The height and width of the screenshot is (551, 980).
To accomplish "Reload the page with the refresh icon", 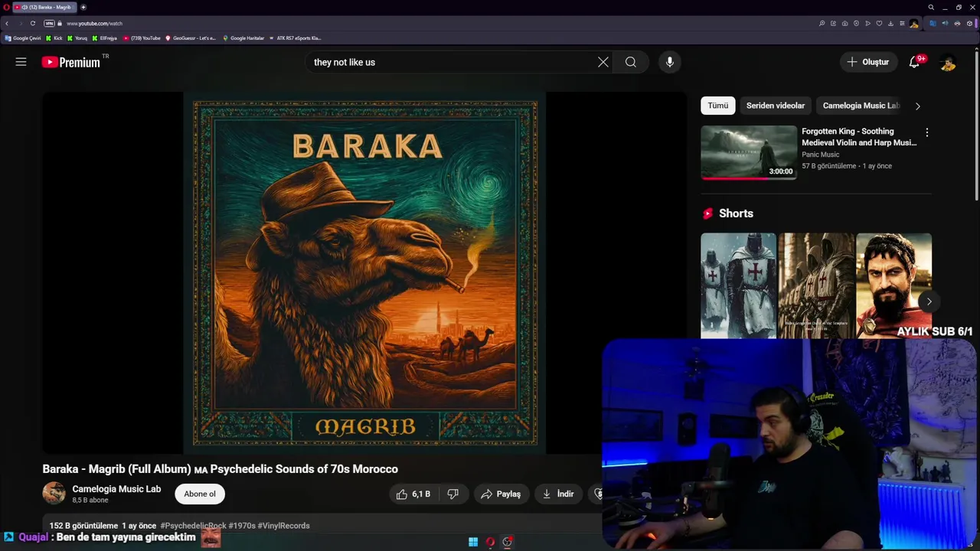I will pyautogui.click(x=32, y=23).
